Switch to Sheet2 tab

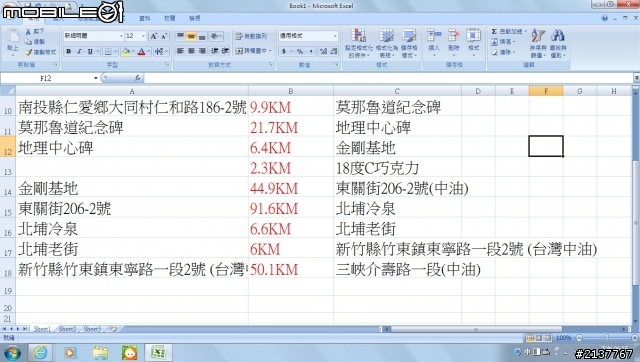click(x=67, y=329)
